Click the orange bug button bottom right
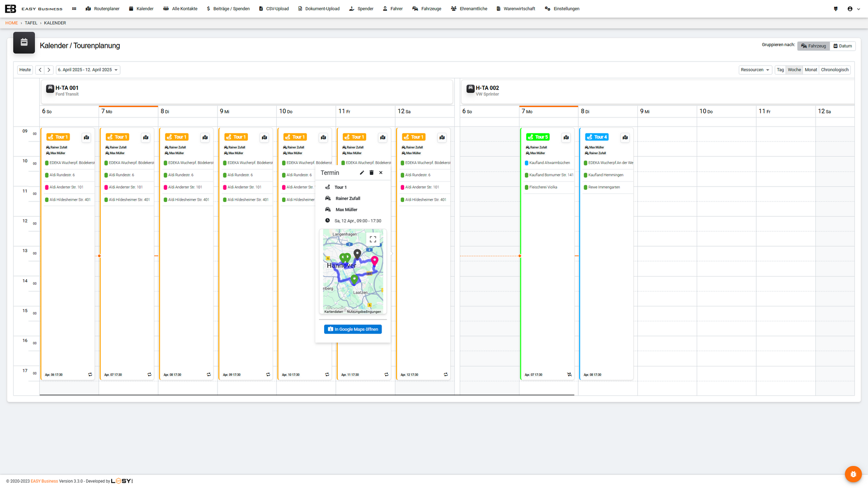The width and height of the screenshot is (868, 488). [x=853, y=474]
